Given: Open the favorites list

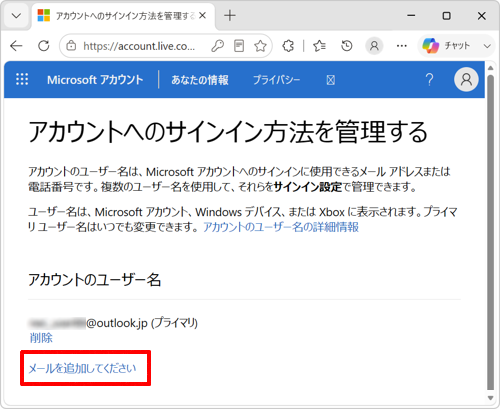Looking at the screenshot, I should point(319,46).
